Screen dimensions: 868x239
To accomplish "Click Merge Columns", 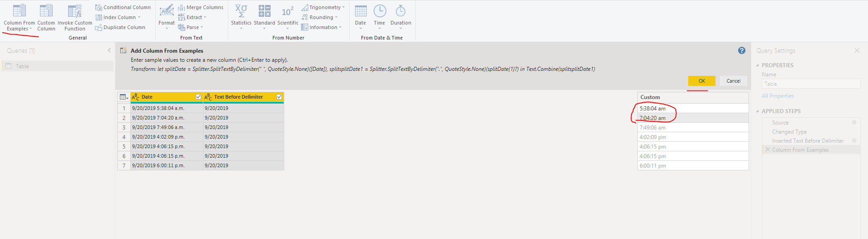I will click(200, 7).
